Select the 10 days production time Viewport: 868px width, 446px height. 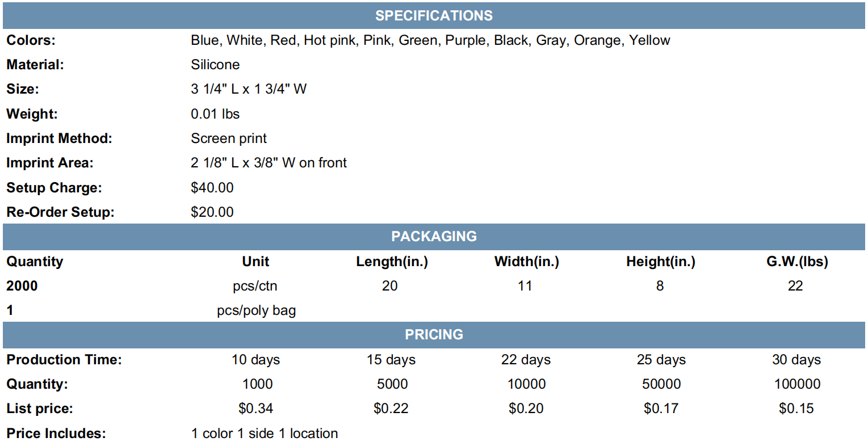[255, 360]
